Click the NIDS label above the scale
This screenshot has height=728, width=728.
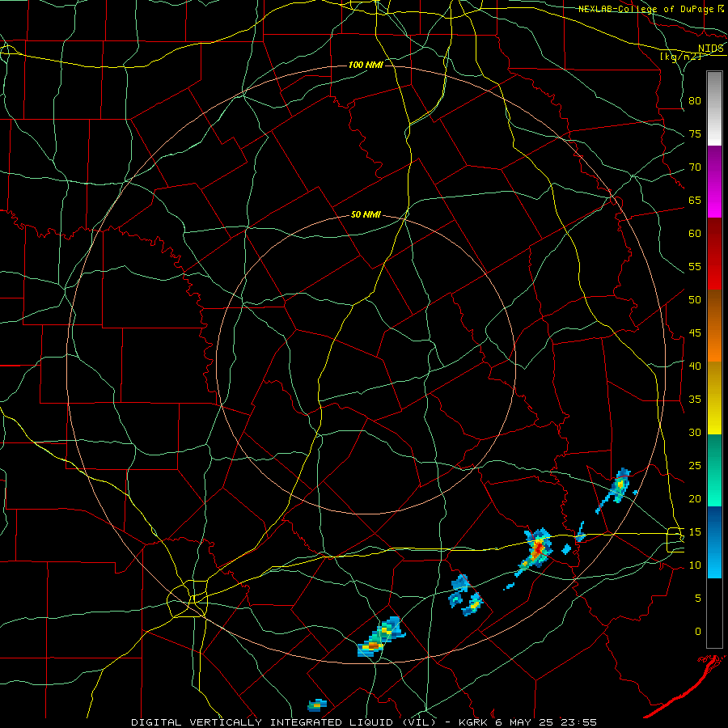pos(711,49)
